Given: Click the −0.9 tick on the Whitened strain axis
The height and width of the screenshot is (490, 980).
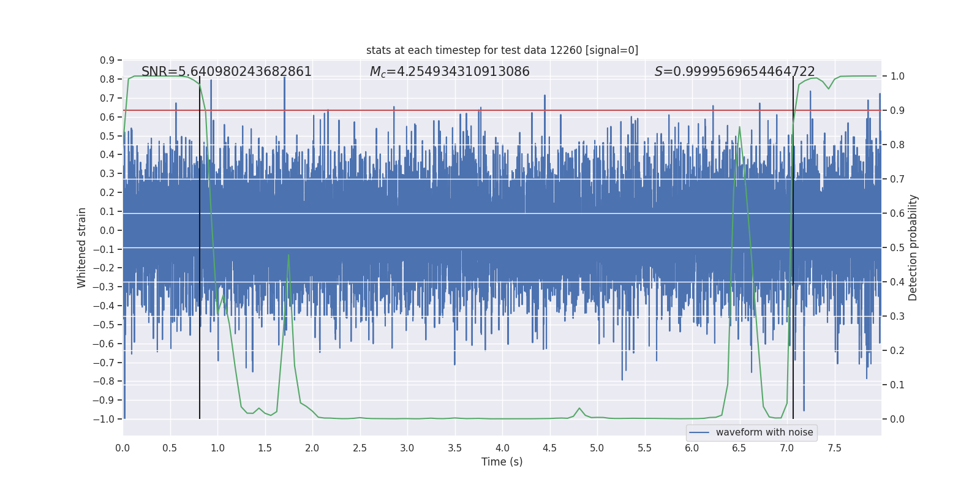Looking at the screenshot, I should click(x=104, y=400).
